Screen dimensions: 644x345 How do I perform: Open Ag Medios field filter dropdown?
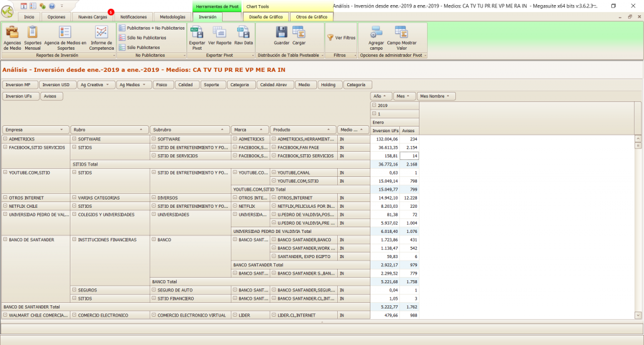144,85
